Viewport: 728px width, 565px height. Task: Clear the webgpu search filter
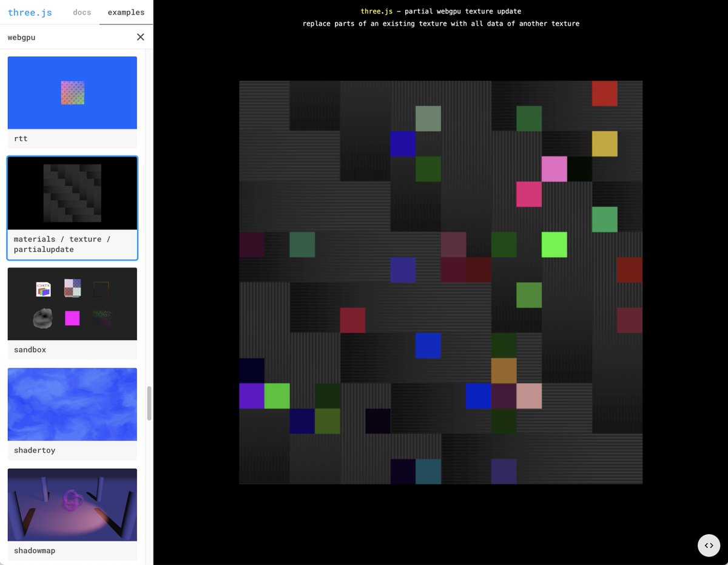point(141,37)
